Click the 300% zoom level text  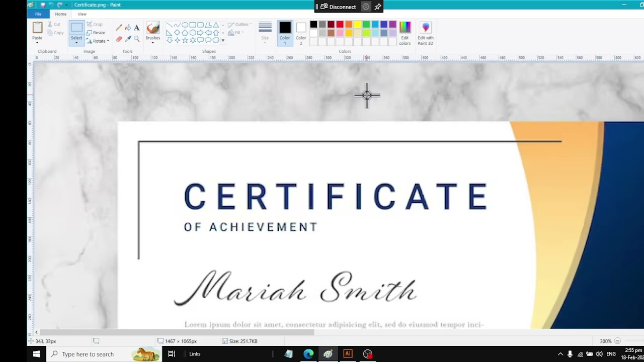tap(605, 341)
